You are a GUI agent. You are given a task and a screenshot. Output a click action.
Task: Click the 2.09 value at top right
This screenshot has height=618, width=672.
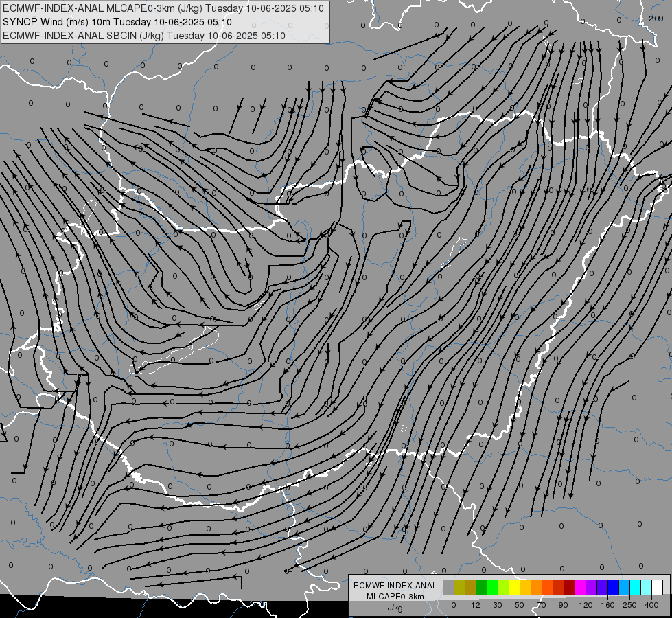pyautogui.click(x=656, y=19)
